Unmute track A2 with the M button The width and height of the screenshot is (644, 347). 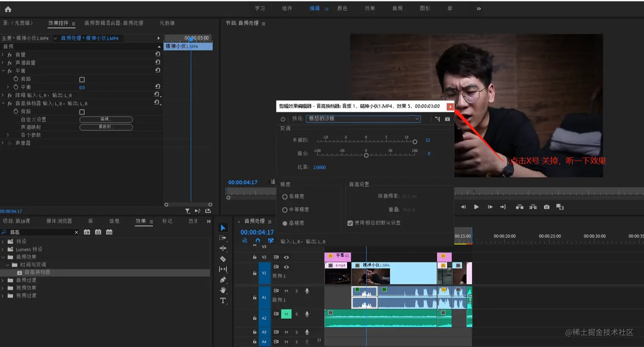(x=286, y=314)
